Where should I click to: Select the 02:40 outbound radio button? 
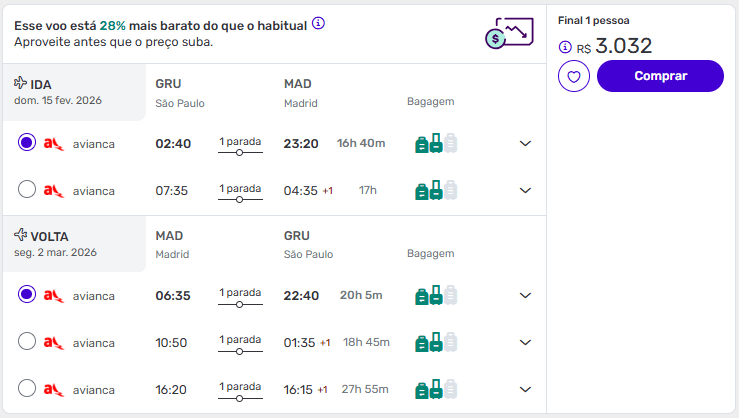coord(27,144)
